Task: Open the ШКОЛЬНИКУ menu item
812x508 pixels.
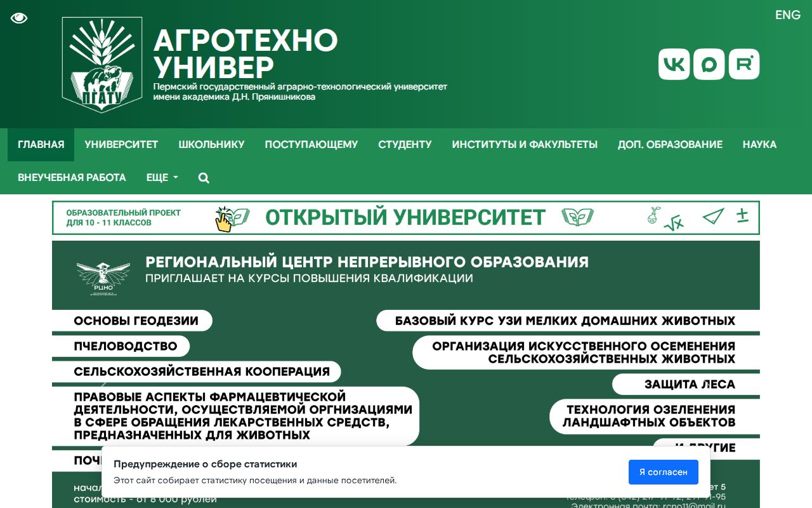Action: tap(211, 145)
